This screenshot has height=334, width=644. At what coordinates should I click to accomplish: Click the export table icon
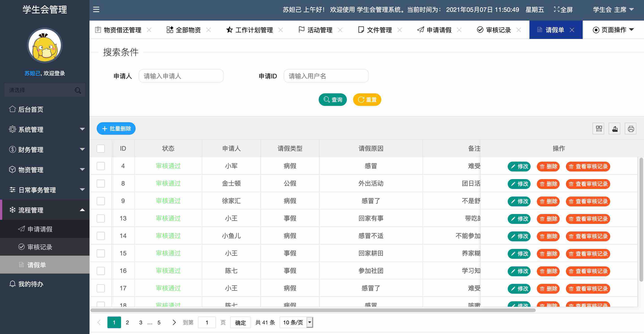(x=615, y=129)
